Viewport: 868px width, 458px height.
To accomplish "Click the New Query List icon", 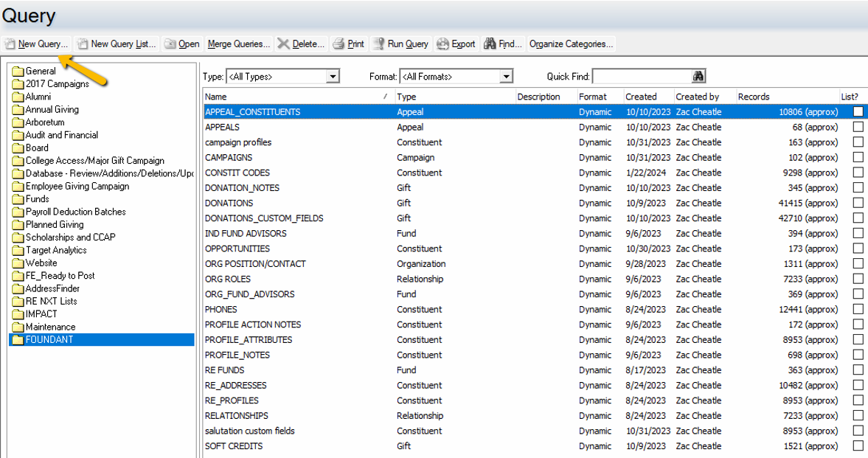I will click(x=83, y=44).
